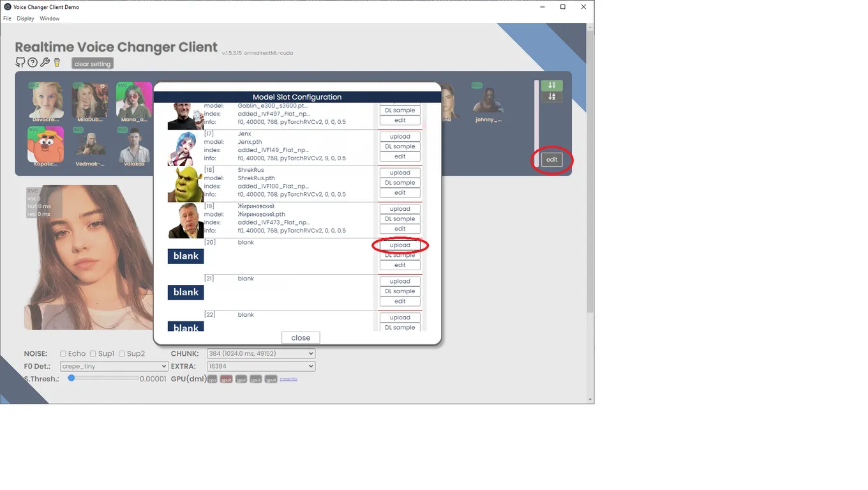Click the blank image of slot 20
Image resolution: width=868 pixels, height=490 pixels.
tap(186, 256)
